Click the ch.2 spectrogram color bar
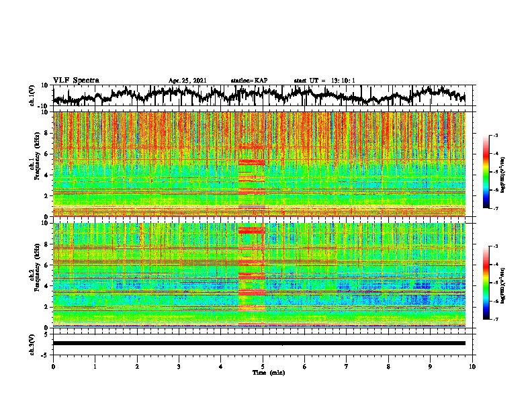The width and height of the screenshot is (532, 411). coord(486,283)
